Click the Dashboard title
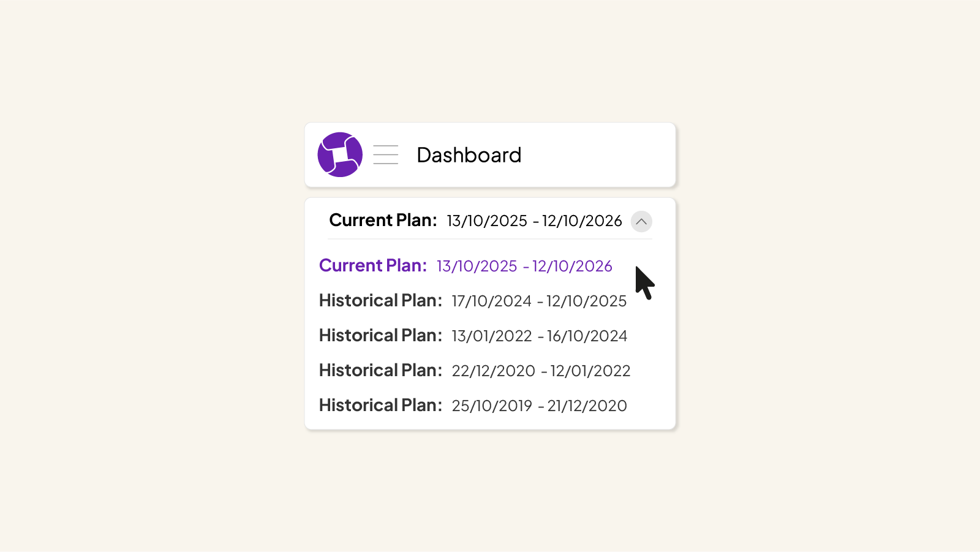Screen dimensions: 980x552 click(x=469, y=154)
